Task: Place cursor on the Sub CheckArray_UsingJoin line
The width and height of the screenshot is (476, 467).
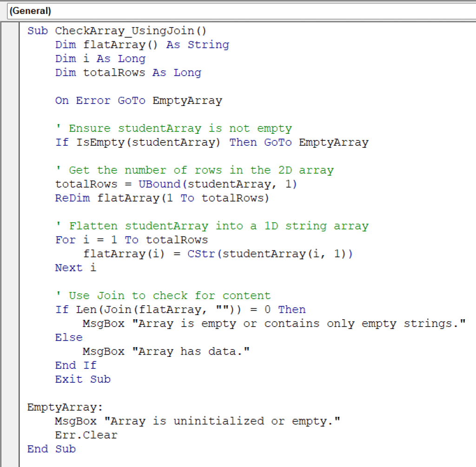Action: tap(116, 31)
